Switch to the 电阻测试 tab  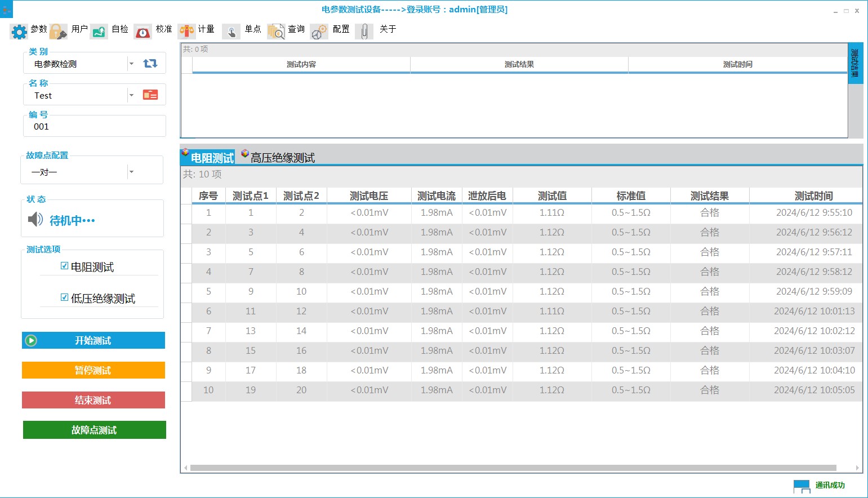(208, 157)
